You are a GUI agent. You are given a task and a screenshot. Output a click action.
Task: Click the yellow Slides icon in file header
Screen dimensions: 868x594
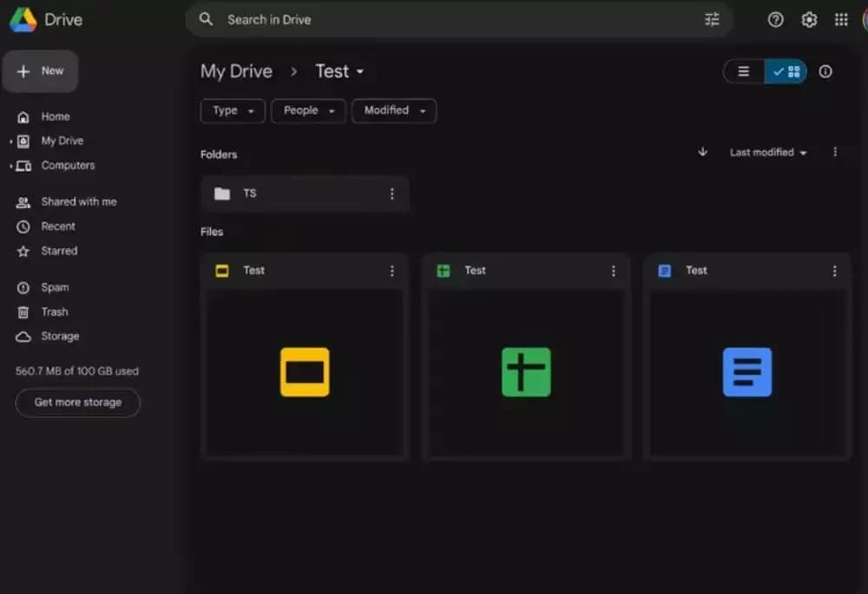click(222, 271)
